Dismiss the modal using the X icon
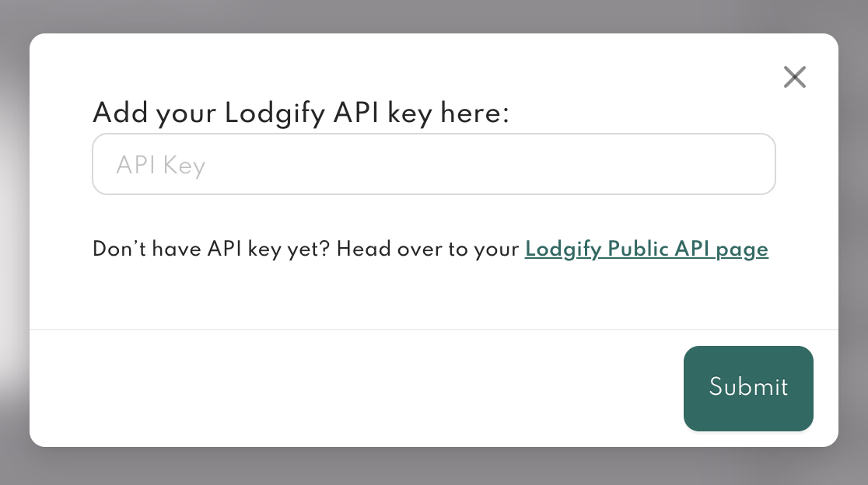 pos(794,77)
